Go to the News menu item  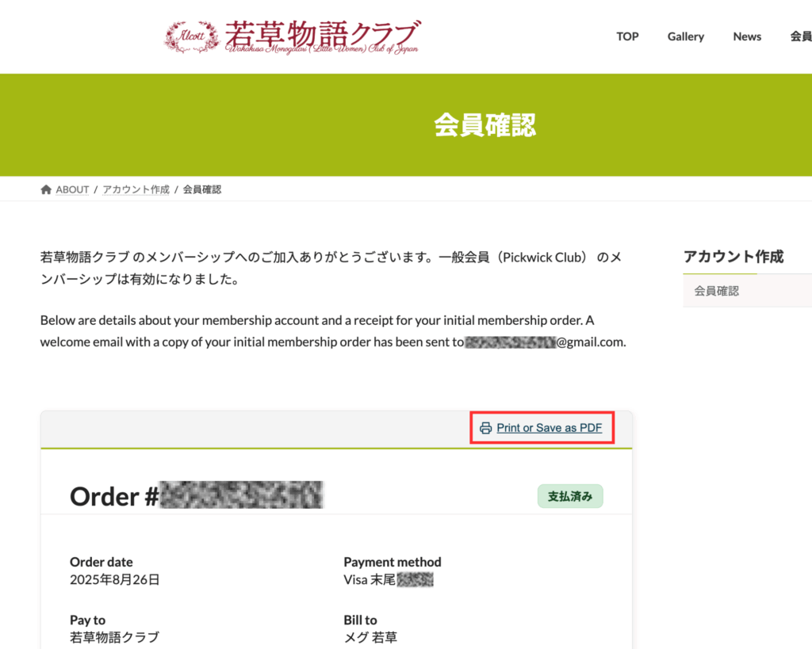[747, 36]
